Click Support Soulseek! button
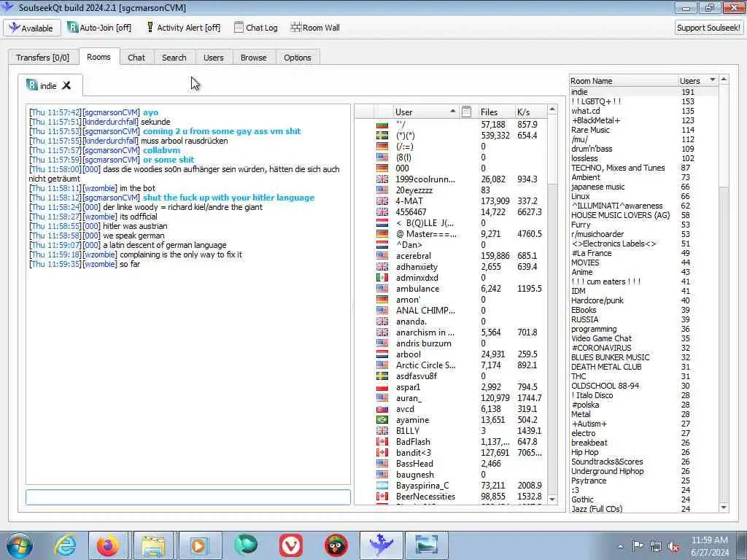This screenshot has width=747, height=560. (x=708, y=28)
